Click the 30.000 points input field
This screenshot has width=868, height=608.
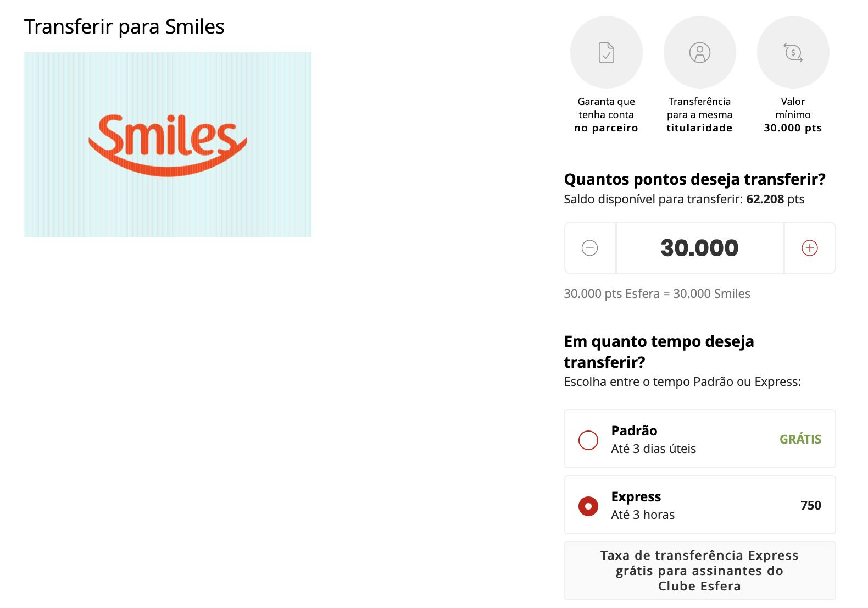pyautogui.click(x=700, y=248)
